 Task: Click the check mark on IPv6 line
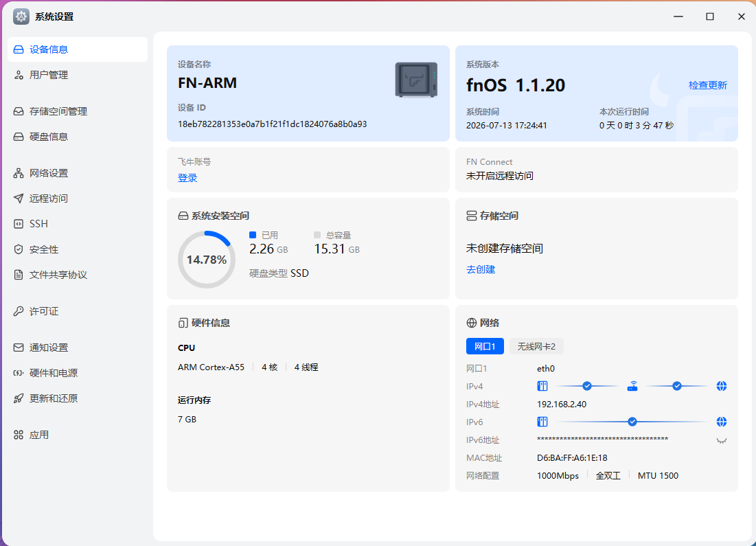pos(632,422)
